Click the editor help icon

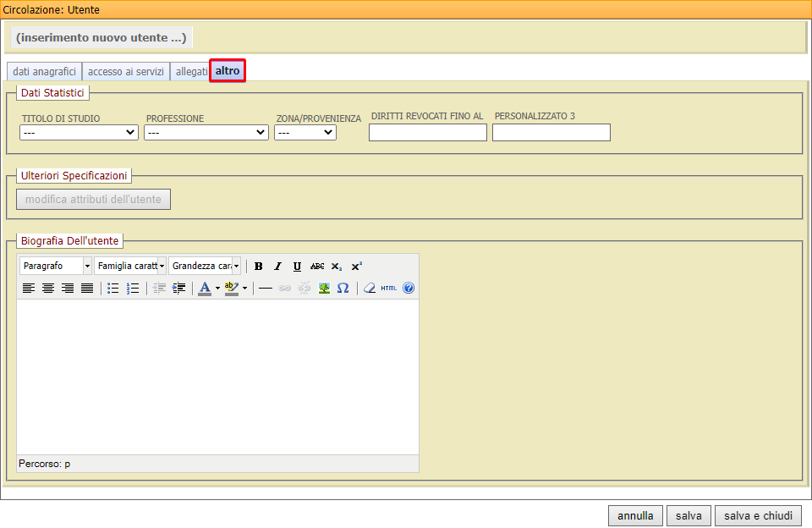(x=408, y=288)
